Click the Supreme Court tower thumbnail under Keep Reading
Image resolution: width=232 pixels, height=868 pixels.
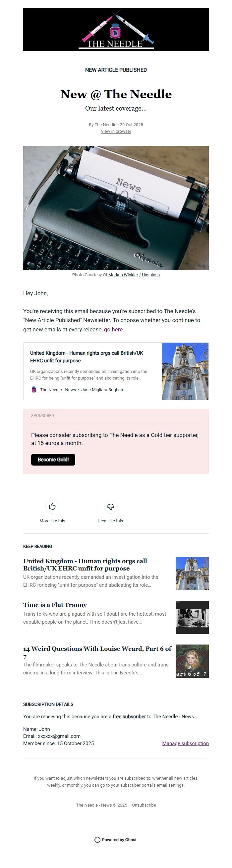(x=192, y=573)
